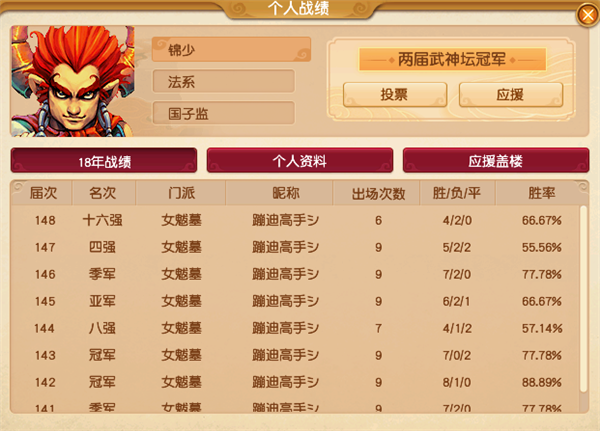The width and height of the screenshot is (600, 431).
Task: Click the 投票 vote button
Action: [x=395, y=95]
